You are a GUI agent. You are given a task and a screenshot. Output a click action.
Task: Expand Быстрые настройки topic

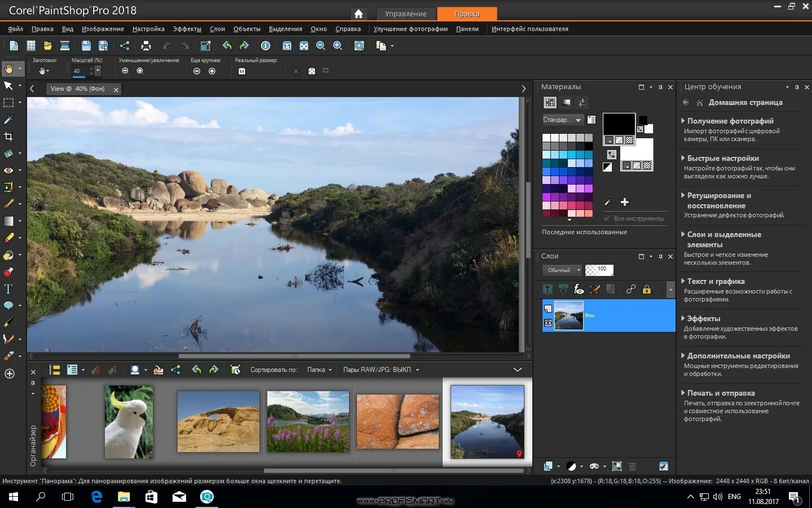723,158
